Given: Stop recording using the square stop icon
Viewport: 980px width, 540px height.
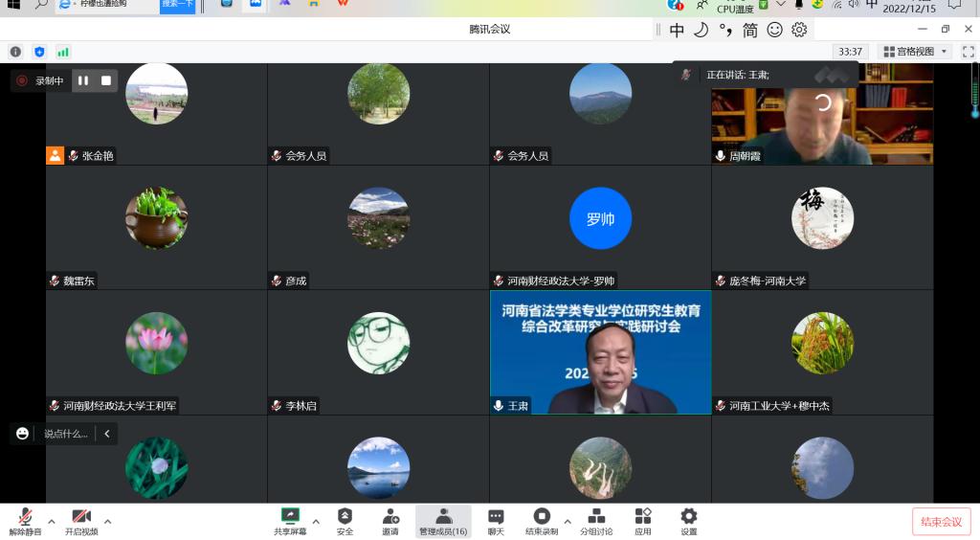Looking at the screenshot, I should pos(106,81).
